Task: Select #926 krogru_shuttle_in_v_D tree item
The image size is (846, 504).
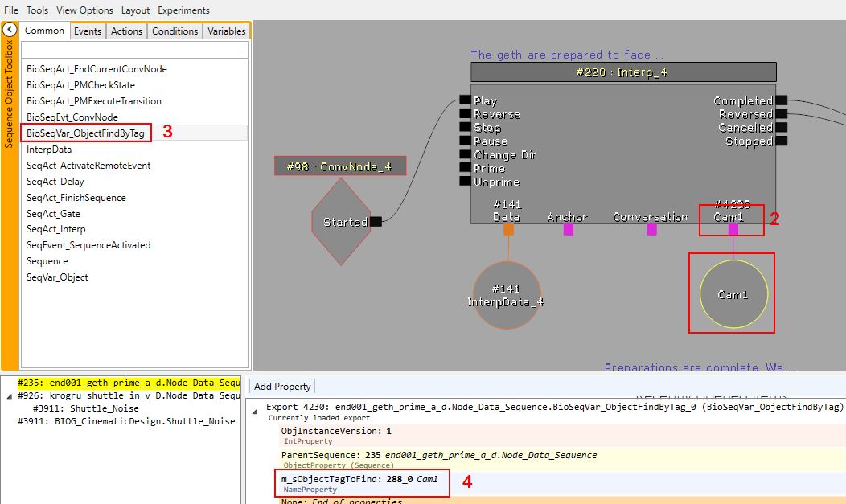Action: [x=129, y=395]
